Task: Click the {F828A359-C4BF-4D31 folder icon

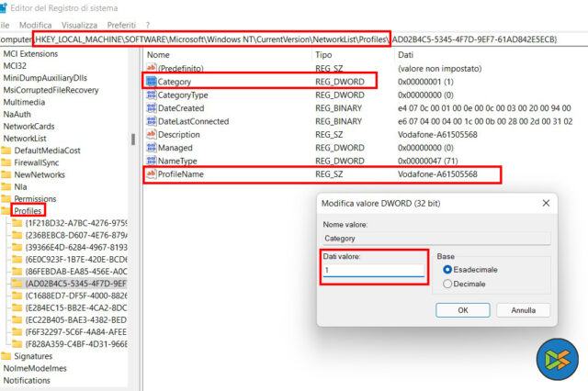Action: click(x=17, y=343)
